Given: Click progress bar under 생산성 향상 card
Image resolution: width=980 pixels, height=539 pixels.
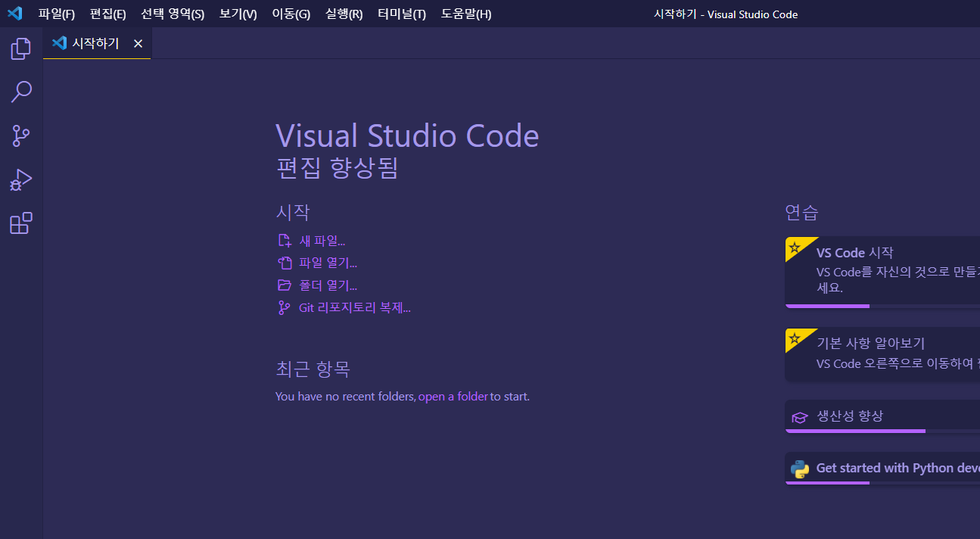Looking at the screenshot, I should tap(882, 431).
